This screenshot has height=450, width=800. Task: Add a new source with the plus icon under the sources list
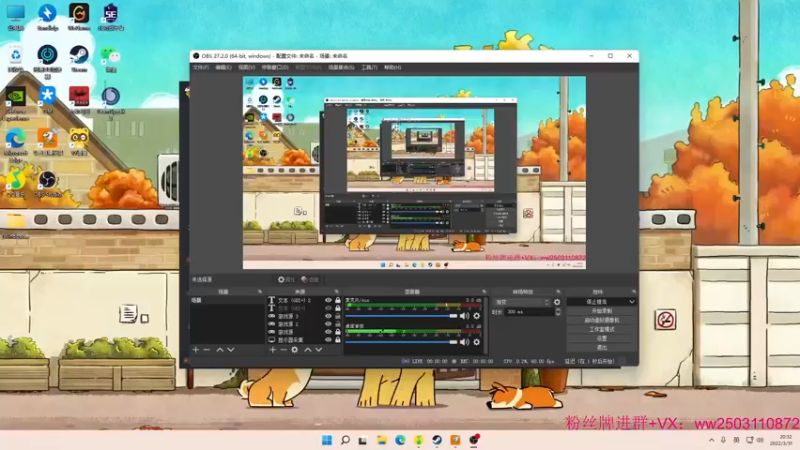click(272, 350)
